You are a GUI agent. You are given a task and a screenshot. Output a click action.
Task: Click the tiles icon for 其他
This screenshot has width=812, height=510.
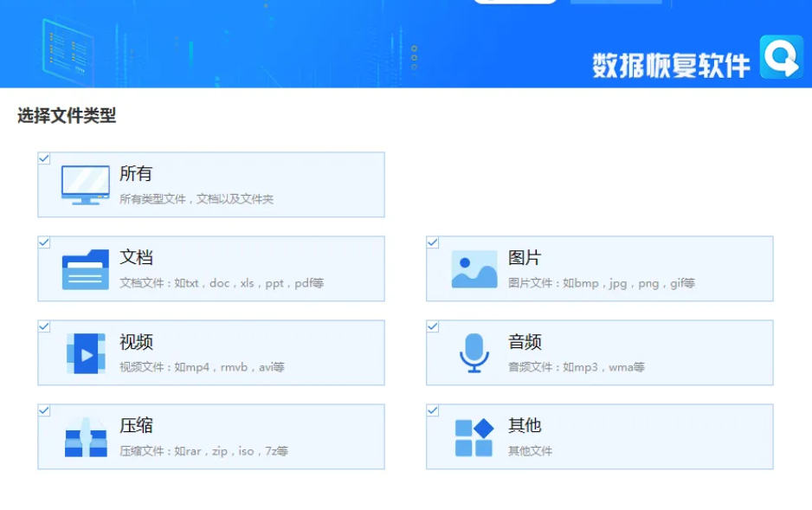point(474,437)
